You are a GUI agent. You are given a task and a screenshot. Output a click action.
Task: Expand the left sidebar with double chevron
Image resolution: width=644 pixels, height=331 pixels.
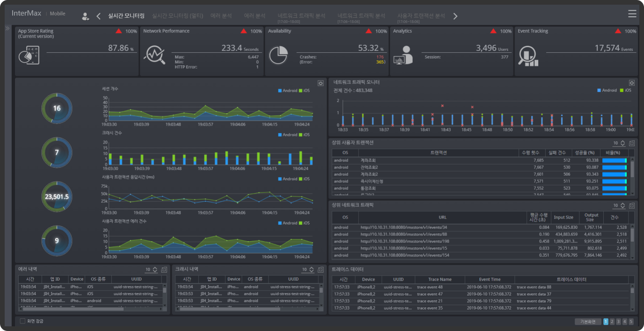click(7, 29)
